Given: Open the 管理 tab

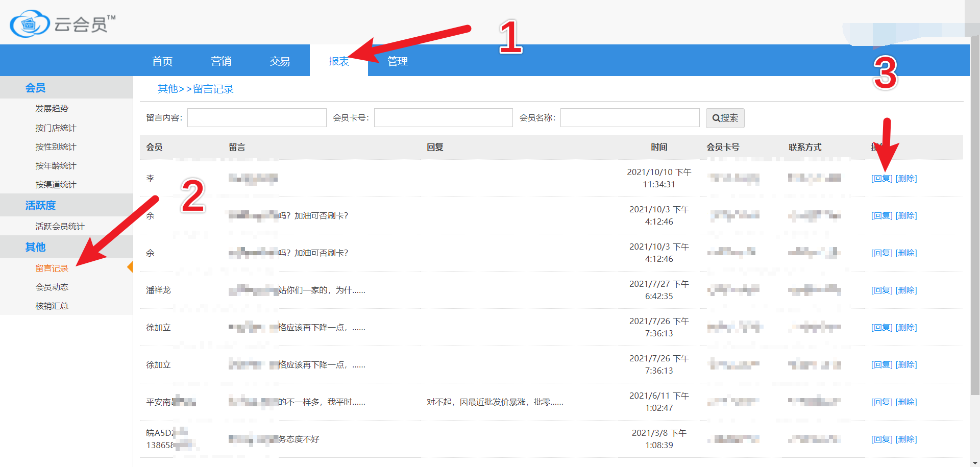Looking at the screenshot, I should pos(398,61).
